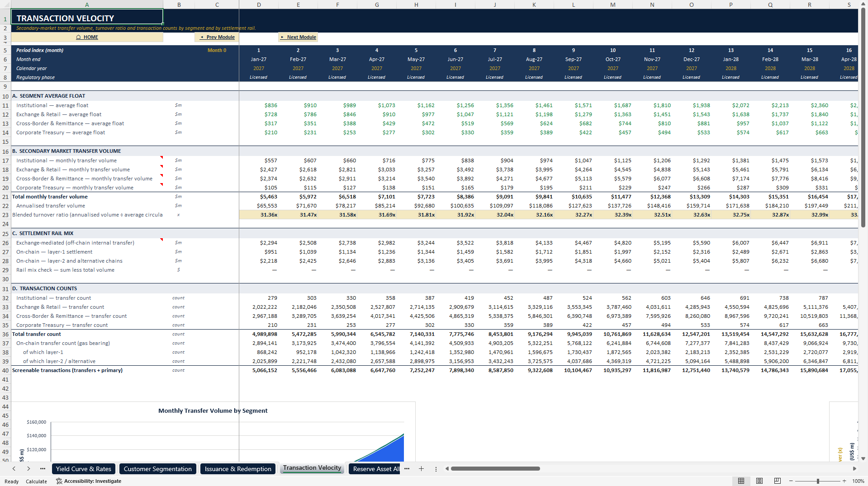Click Calculate in status bar
Viewport: 868px width, 486px height.
(x=36, y=481)
